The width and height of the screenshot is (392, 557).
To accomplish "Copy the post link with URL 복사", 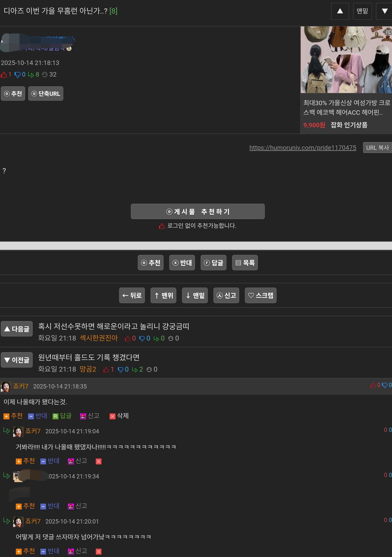I will 377,147.
